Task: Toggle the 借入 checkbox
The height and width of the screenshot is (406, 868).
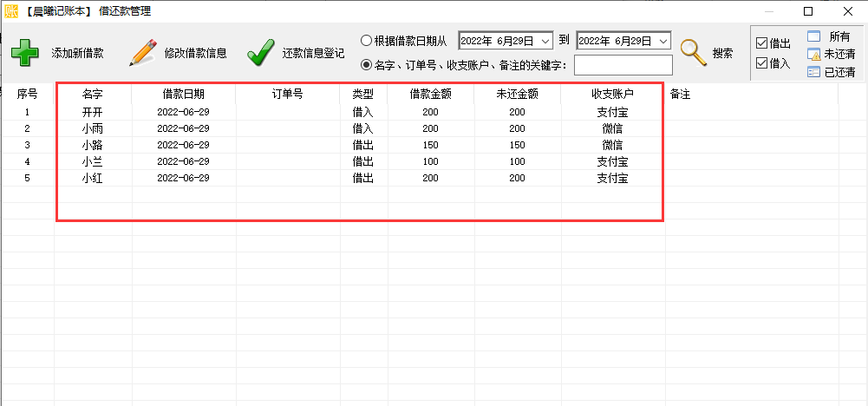Action: 761,62
